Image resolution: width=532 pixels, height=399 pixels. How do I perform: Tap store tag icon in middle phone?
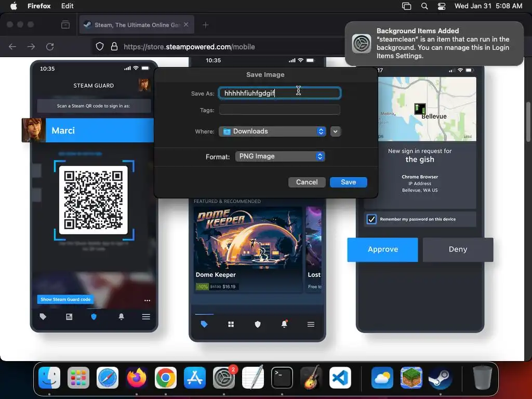(x=204, y=324)
